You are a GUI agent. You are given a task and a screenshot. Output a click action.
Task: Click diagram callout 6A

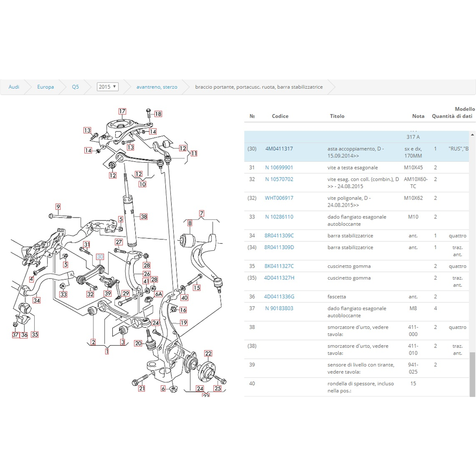click(159, 294)
